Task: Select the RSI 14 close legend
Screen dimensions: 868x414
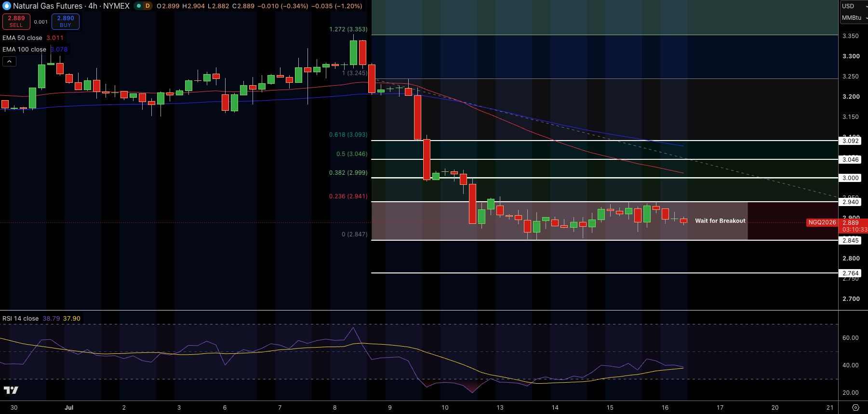Action: click(x=20, y=318)
